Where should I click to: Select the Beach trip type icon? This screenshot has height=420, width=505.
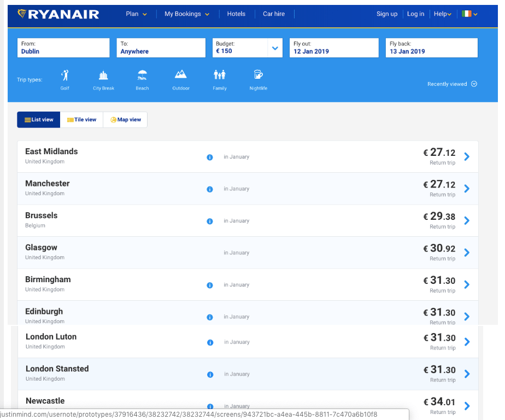(x=142, y=75)
